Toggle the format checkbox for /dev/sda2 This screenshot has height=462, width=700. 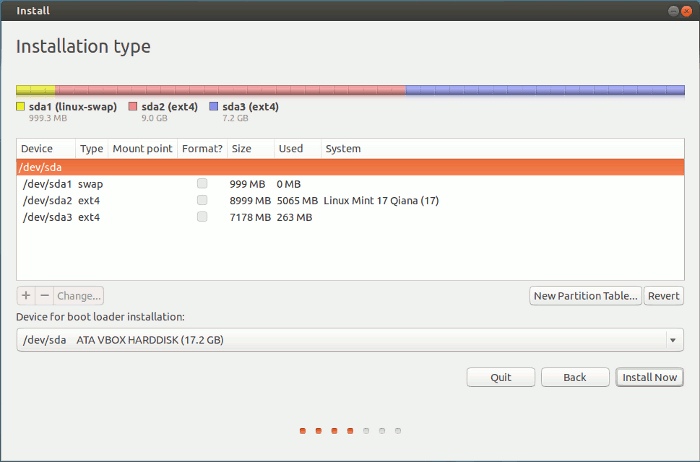coord(203,200)
